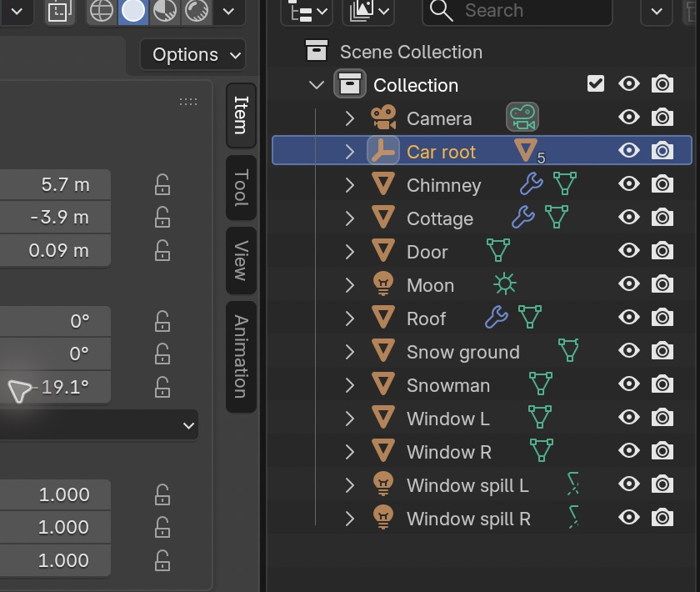Hide the Snowman in viewport
The image size is (700, 592).
click(x=629, y=384)
